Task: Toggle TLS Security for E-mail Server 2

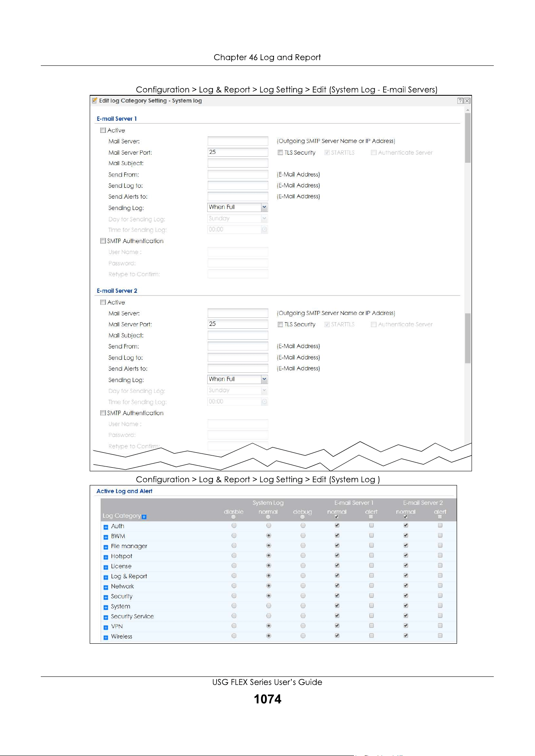Action: [280, 325]
